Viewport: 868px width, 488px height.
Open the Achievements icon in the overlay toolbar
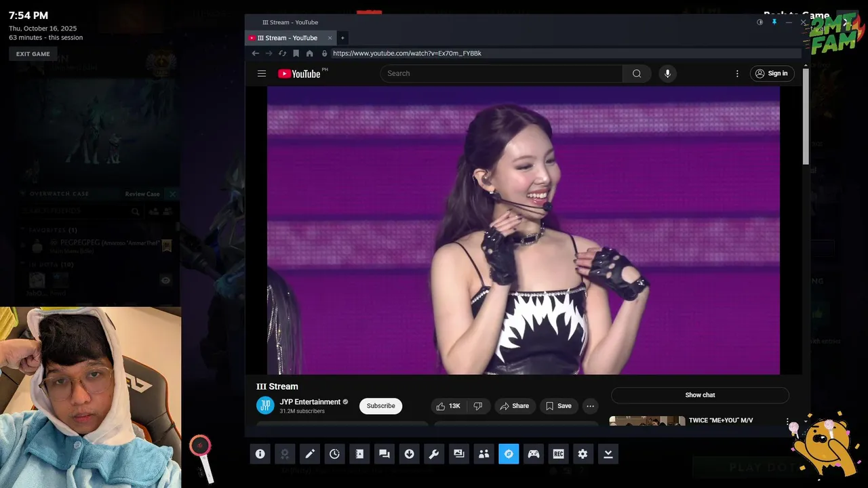pos(285,454)
